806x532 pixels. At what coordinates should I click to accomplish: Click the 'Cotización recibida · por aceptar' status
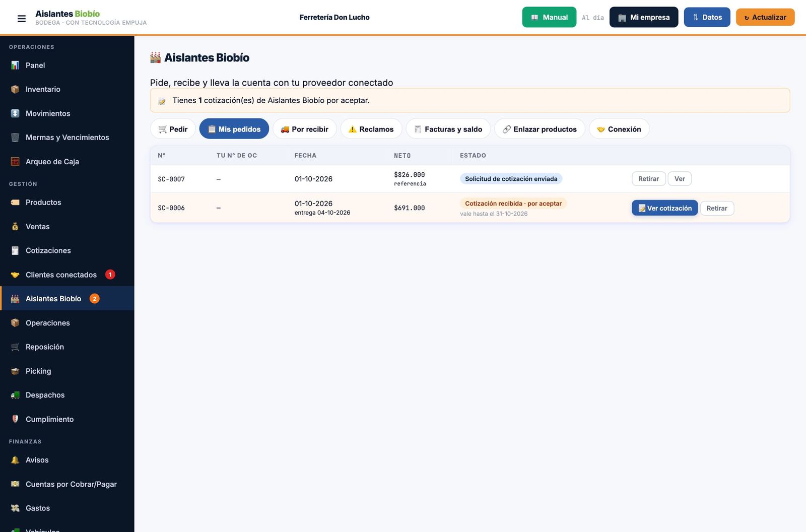(513, 204)
